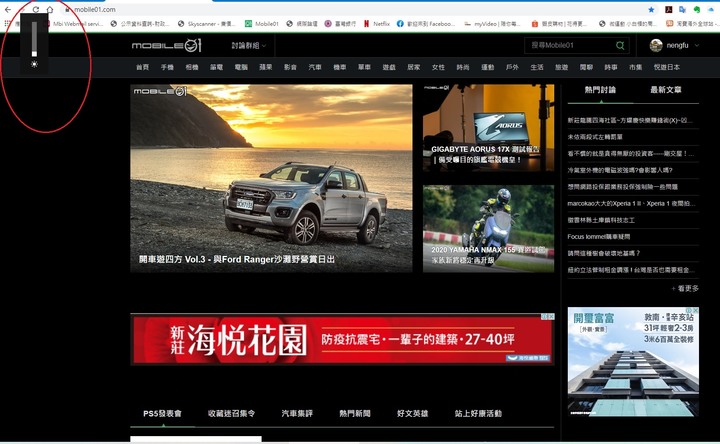Open 市集 nav item
720x444 pixels.
(636, 67)
